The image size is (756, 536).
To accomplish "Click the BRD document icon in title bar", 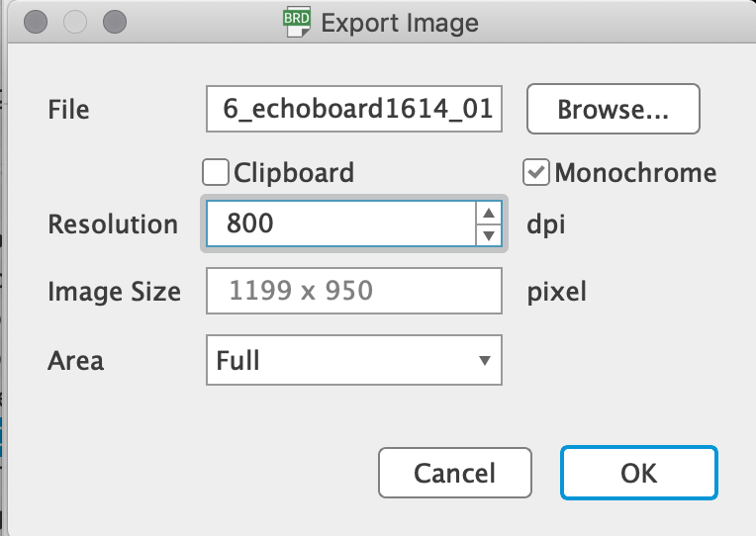I will coord(297,22).
